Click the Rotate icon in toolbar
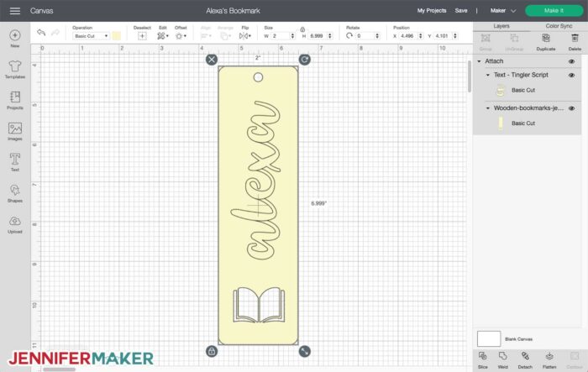 (349, 35)
